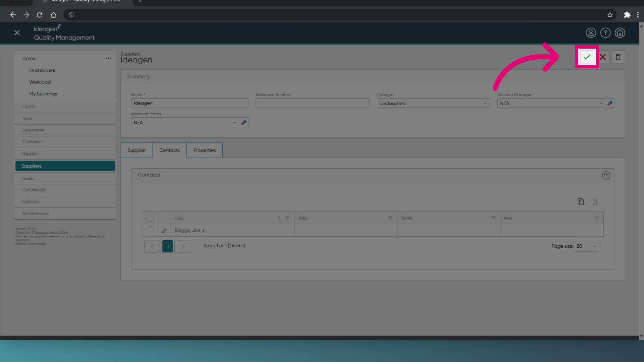
Task: Open Workload from the sidebar
Action: [x=40, y=82]
